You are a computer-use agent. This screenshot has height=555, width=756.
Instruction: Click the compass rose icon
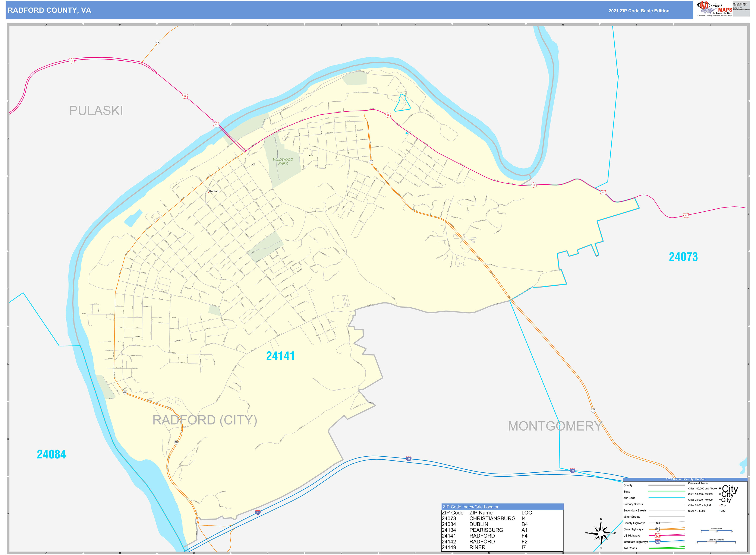coord(601,533)
